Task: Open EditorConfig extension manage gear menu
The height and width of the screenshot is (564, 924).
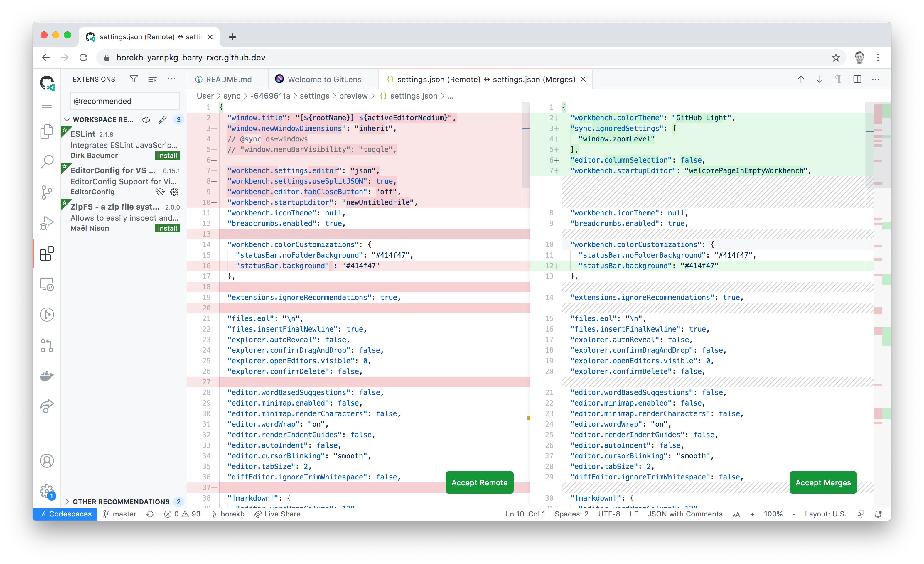Action: 174,192
